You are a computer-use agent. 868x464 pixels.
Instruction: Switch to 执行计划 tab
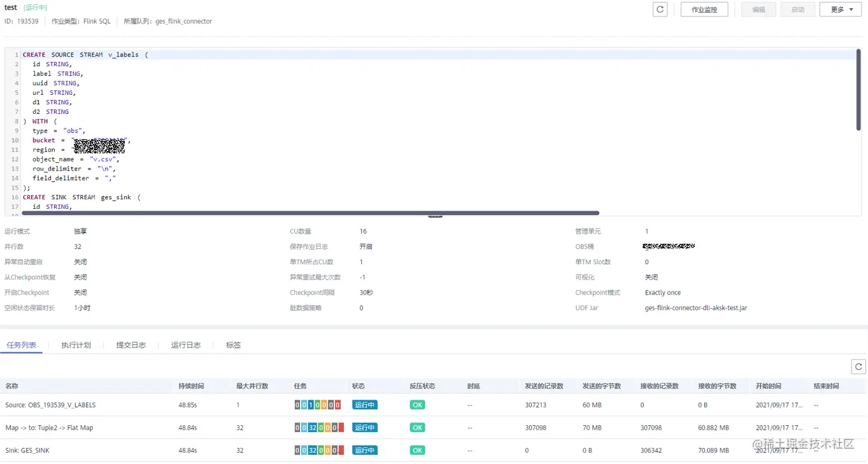76,345
